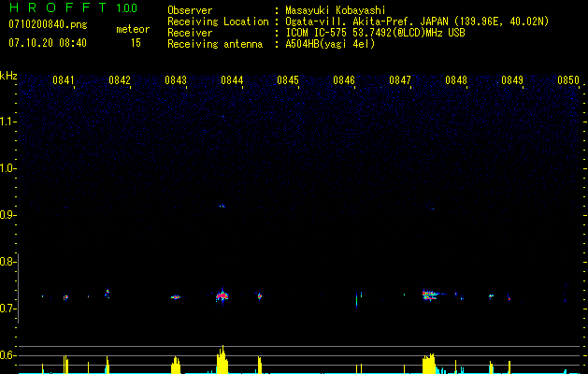This screenshot has width=588, height=374.
Task: Select the file name 0710200840.png
Action: tap(48, 25)
